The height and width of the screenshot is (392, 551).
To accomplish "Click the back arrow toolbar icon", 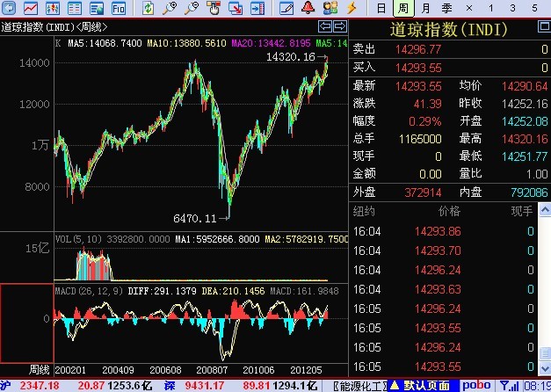I will pos(10,8).
